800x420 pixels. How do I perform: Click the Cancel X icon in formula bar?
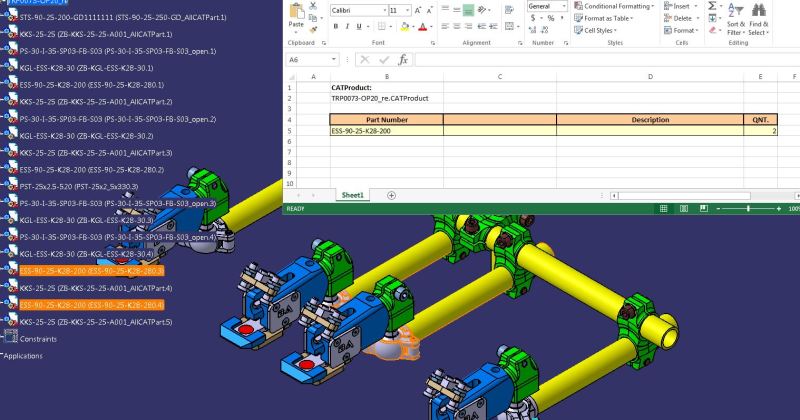coord(365,60)
